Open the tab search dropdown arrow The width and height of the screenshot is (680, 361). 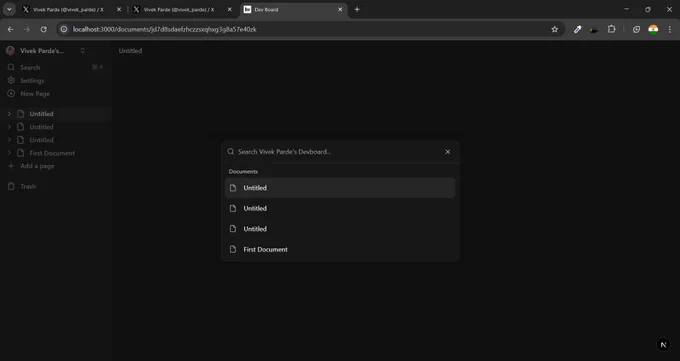9,10
